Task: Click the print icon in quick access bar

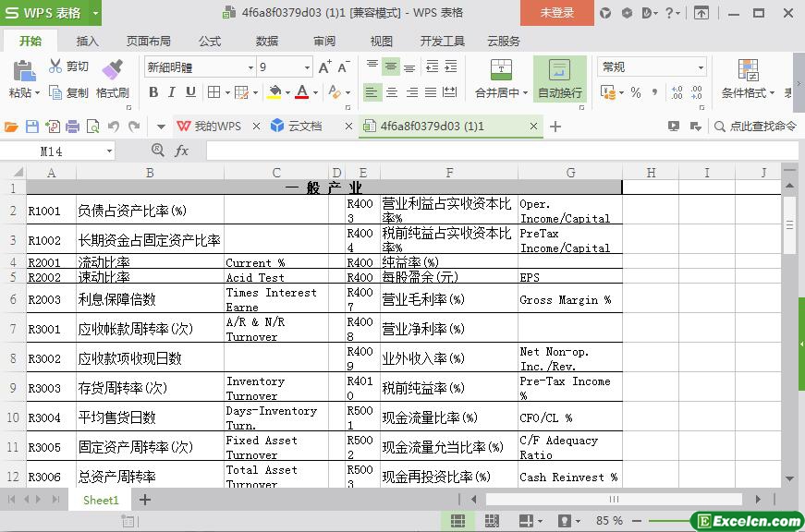Action: (72, 127)
